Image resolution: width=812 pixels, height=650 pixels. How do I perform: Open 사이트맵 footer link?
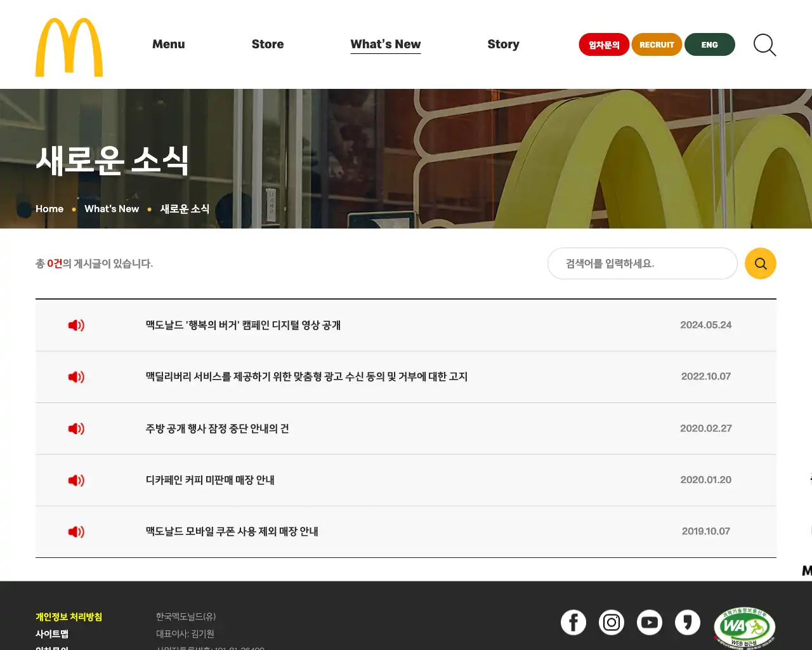(x=52, y=634)
